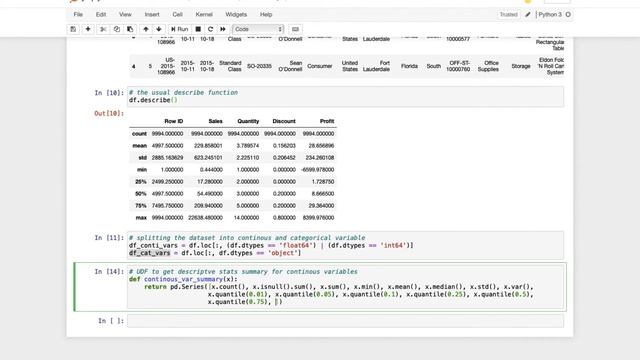The width and height of the screenshot is (640, 360).
Task: Click the mean row label
Action: (140, 146)
